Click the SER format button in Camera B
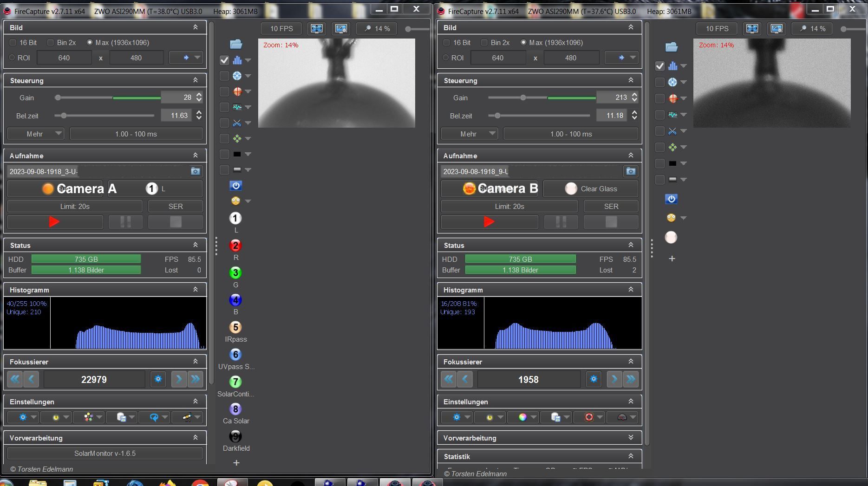868x486 pixels. [611, 206]
